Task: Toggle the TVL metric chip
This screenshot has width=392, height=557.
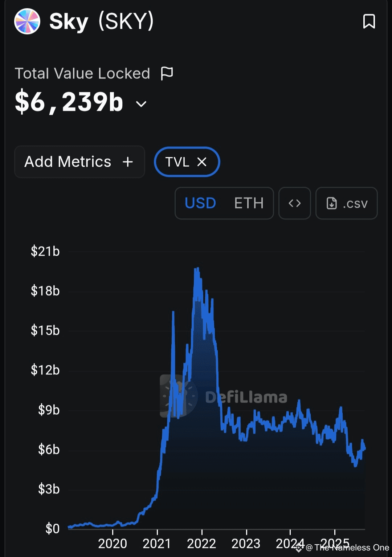Action: tap(187, 162)
